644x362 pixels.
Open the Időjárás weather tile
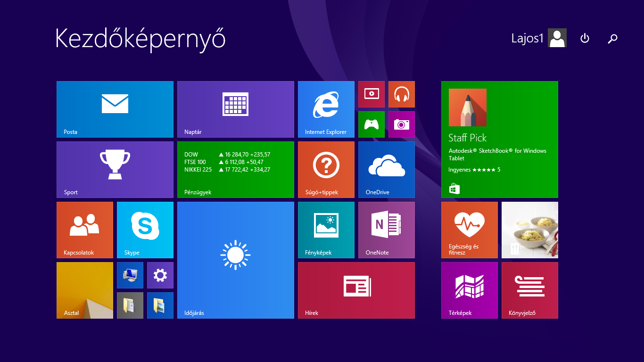coord(236,260)
